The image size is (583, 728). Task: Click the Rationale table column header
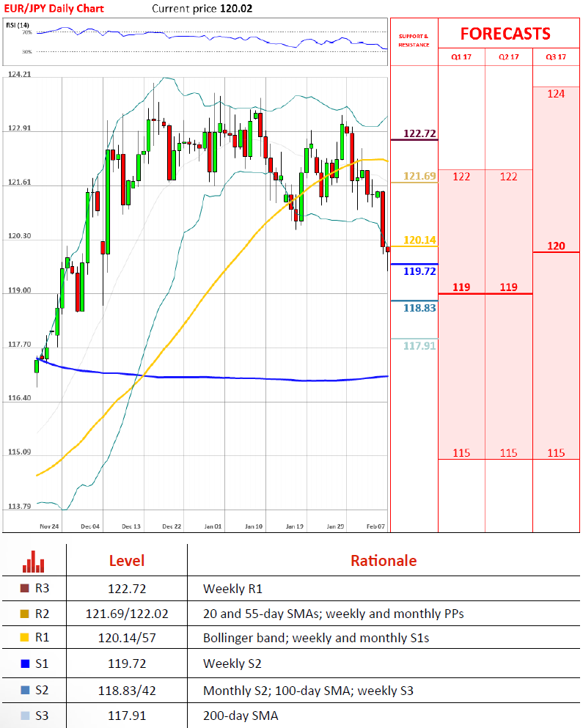(383, 561)
